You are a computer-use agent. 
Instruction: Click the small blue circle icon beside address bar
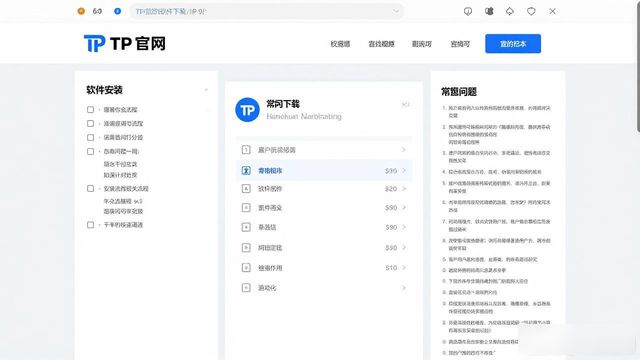click(118, 11)
